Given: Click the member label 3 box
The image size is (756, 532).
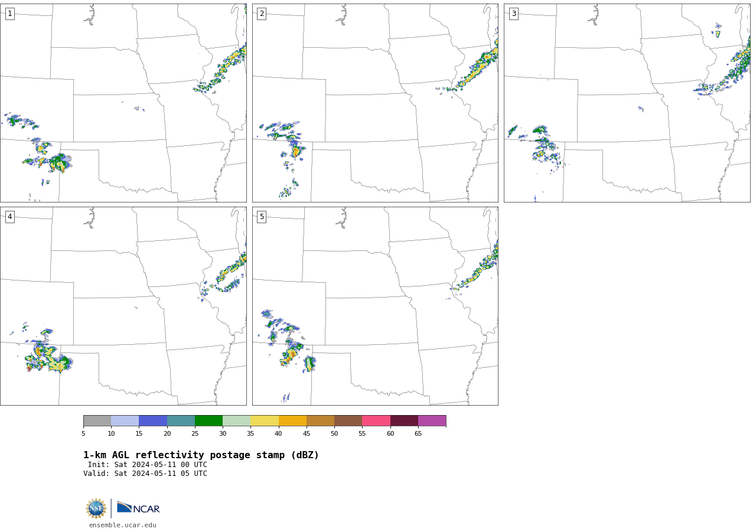Looking at the screenshot, I should tap(513, 14).
